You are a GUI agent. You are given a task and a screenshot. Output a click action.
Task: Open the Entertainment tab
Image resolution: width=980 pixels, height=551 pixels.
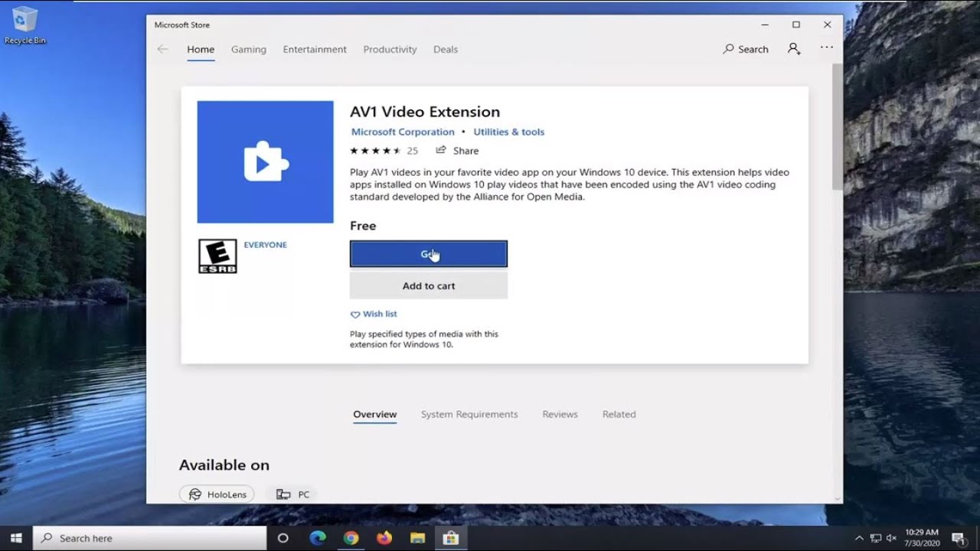315,49
